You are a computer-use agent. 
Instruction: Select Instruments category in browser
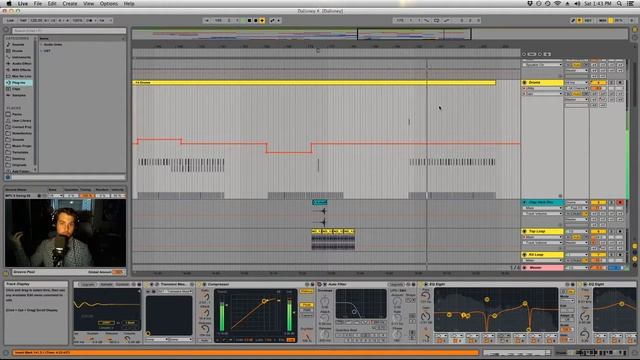point(20,57)
